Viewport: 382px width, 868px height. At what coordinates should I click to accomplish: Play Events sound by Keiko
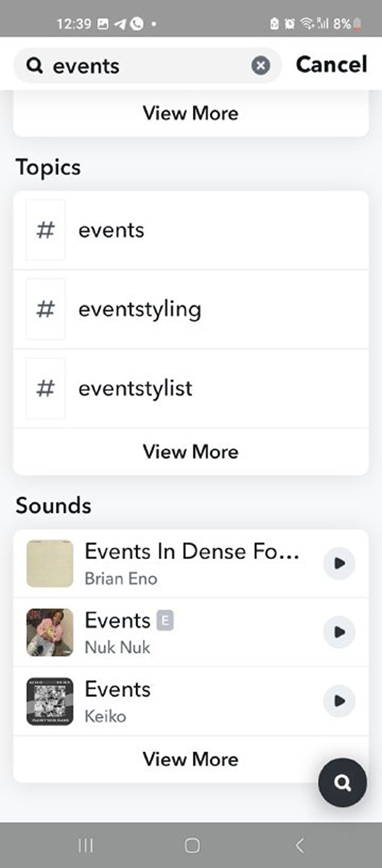point(339,701)
